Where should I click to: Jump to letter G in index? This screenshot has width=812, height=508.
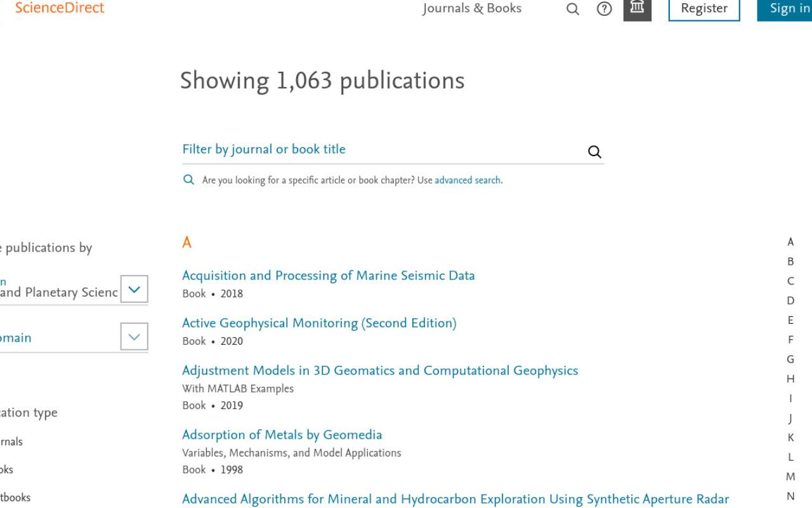click(x=790, y=359)
